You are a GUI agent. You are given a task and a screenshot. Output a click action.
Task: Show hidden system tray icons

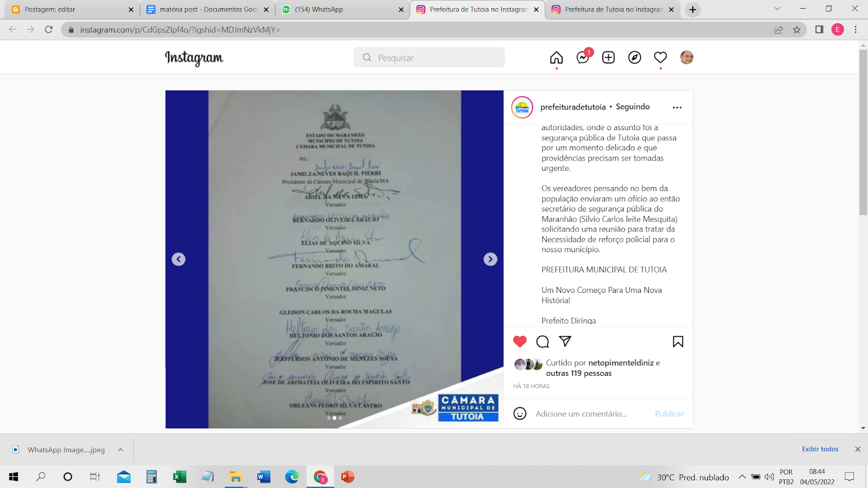[x=742, y=477]
